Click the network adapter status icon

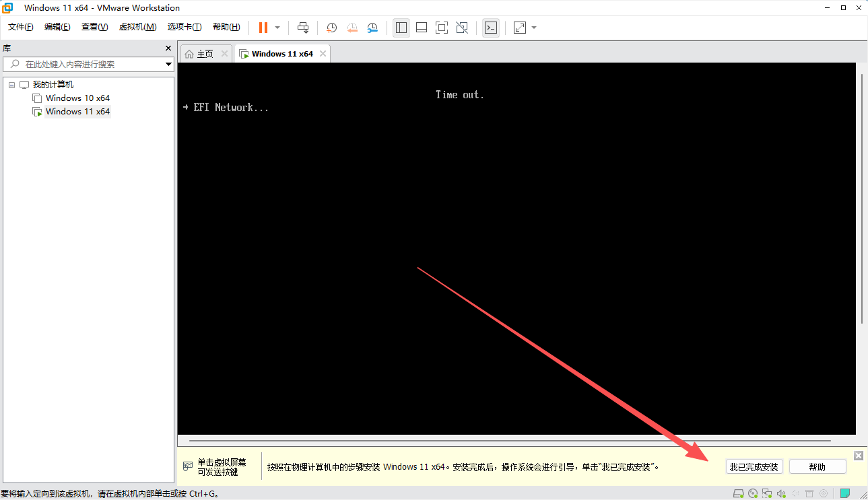coord(768,493)
